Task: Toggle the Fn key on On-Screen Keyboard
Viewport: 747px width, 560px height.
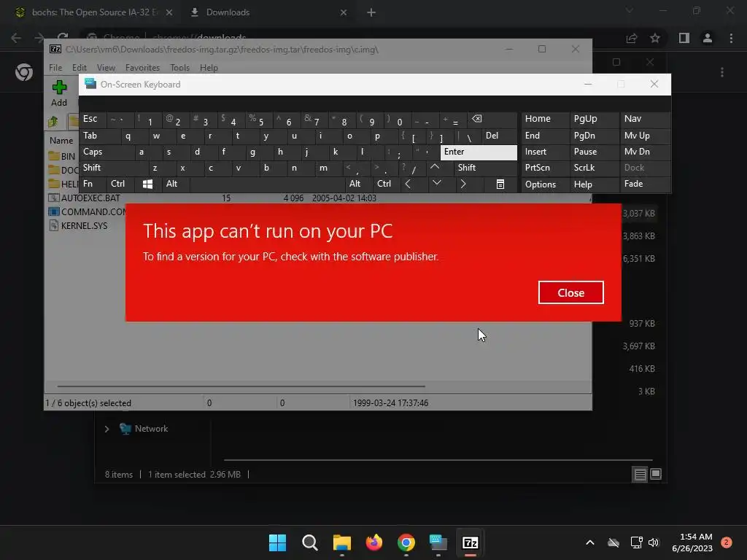Action: 93,184
